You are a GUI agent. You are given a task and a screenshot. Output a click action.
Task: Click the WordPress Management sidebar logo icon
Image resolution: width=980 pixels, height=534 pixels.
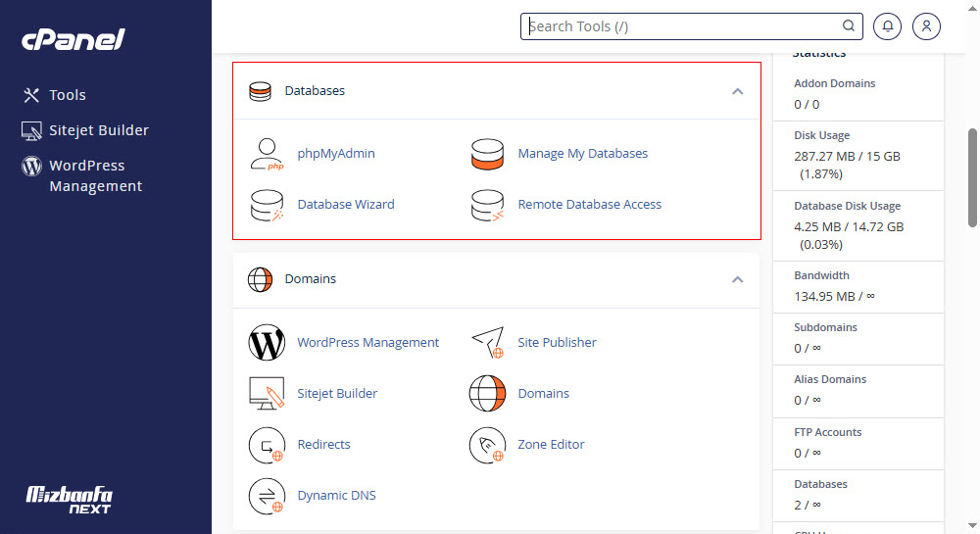point(31,166)
